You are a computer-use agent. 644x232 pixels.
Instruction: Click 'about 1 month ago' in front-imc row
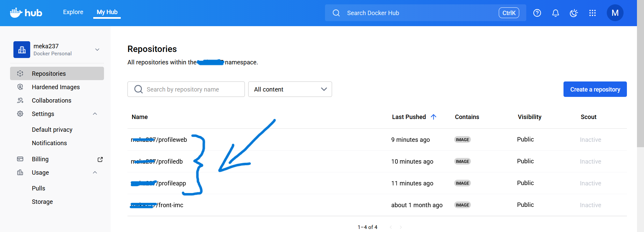click(x=417, y=205)
